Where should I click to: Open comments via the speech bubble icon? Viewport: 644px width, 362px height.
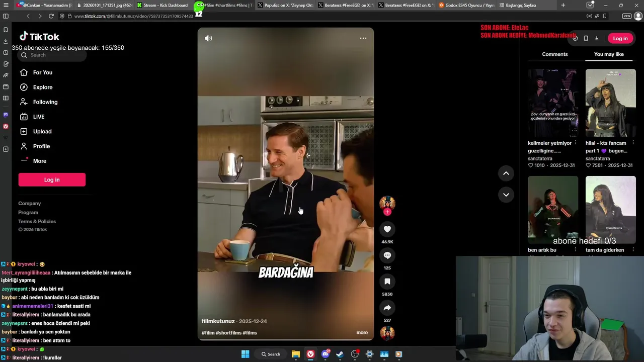coord(387,255)
